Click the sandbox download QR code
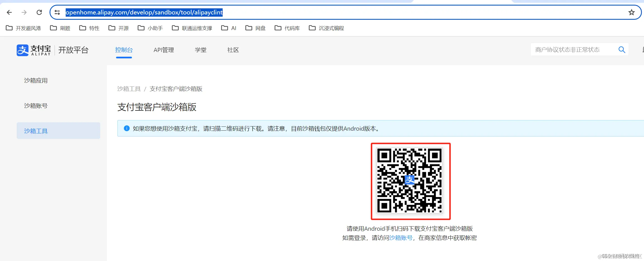 coord(410,181)
